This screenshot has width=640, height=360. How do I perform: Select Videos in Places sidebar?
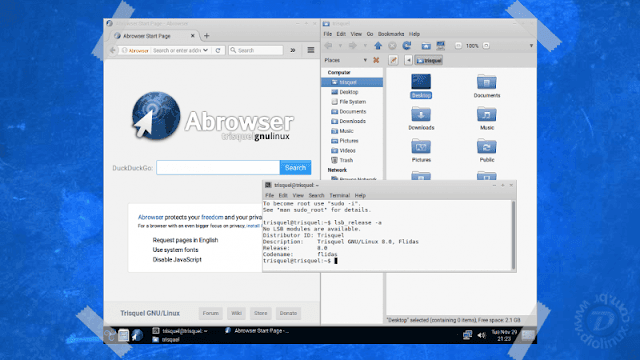352,151
